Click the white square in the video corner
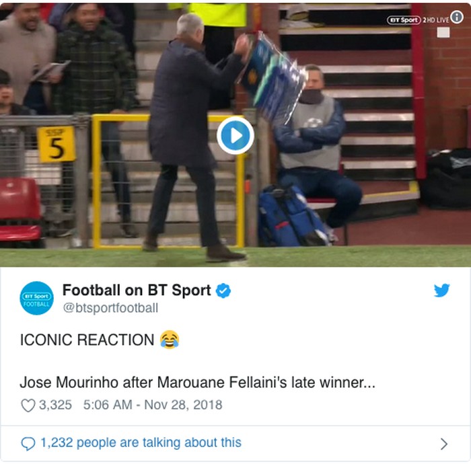The height and width of the screenshot is (476, 471). point(443,32)
